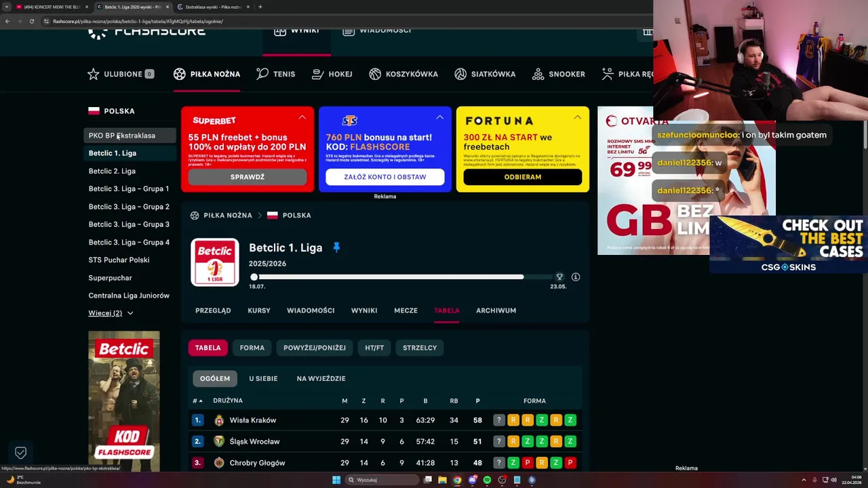The image size is (868, 488).
Task: Open Chrome from the taskbar
Action: click(x=457, y=480)
